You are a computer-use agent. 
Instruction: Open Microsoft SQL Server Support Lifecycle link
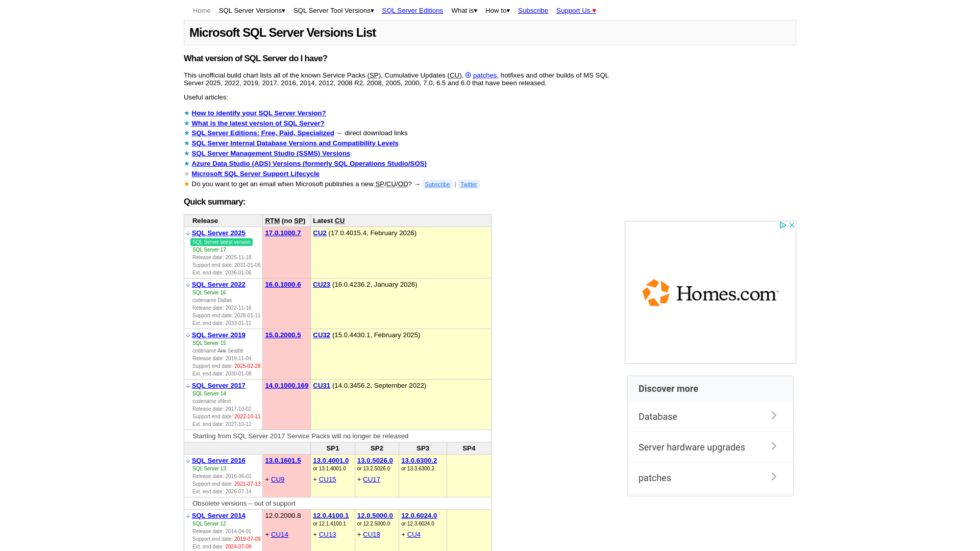(x=256, y=174)
